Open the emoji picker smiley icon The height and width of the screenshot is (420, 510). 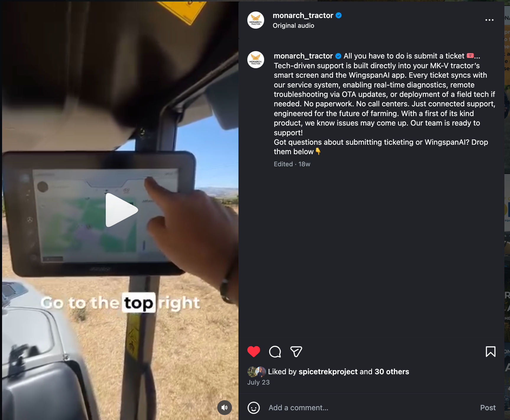(x=254, y=408)
